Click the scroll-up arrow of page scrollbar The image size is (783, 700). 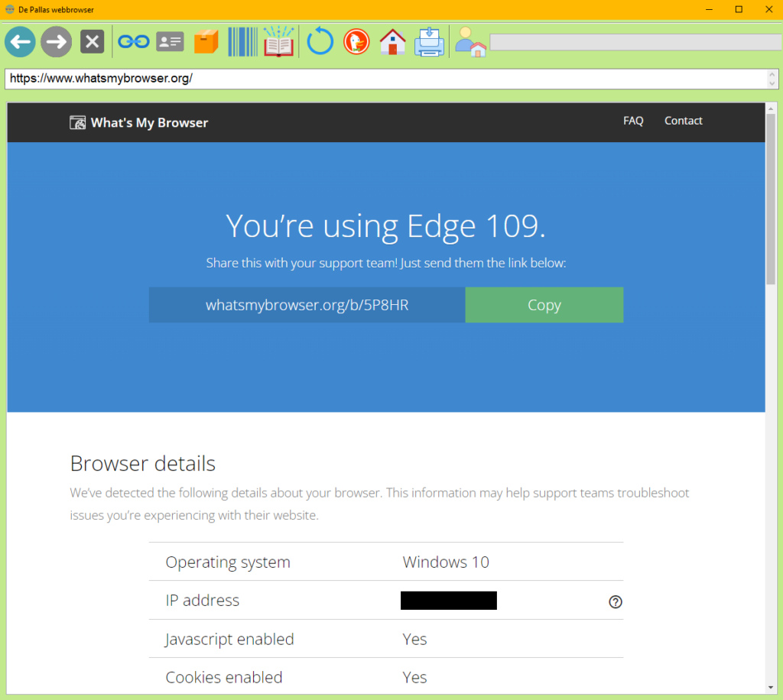[x=771, y=109]
